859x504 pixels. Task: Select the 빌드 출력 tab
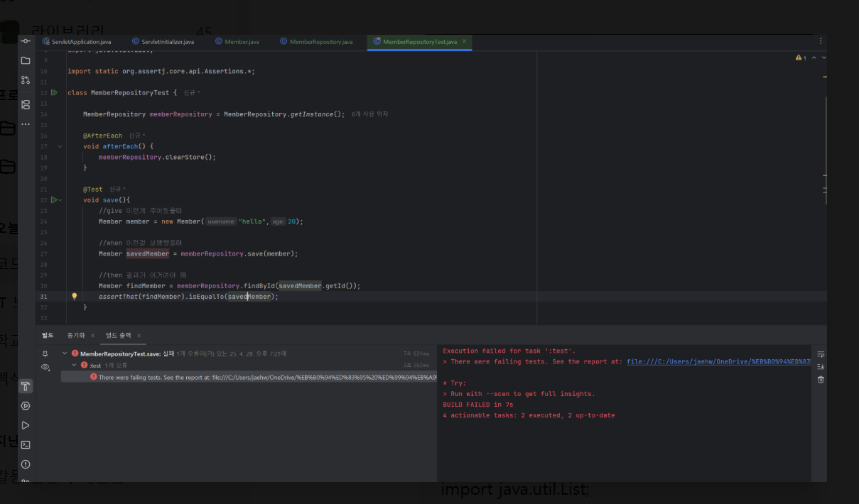[x=118, y=335]
